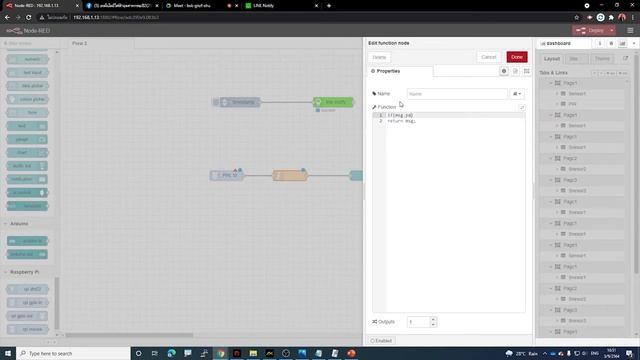Screen dimensions: 640x360
Task: Select the rpi gpio out palette node
Action: click(x=27, y=316)
